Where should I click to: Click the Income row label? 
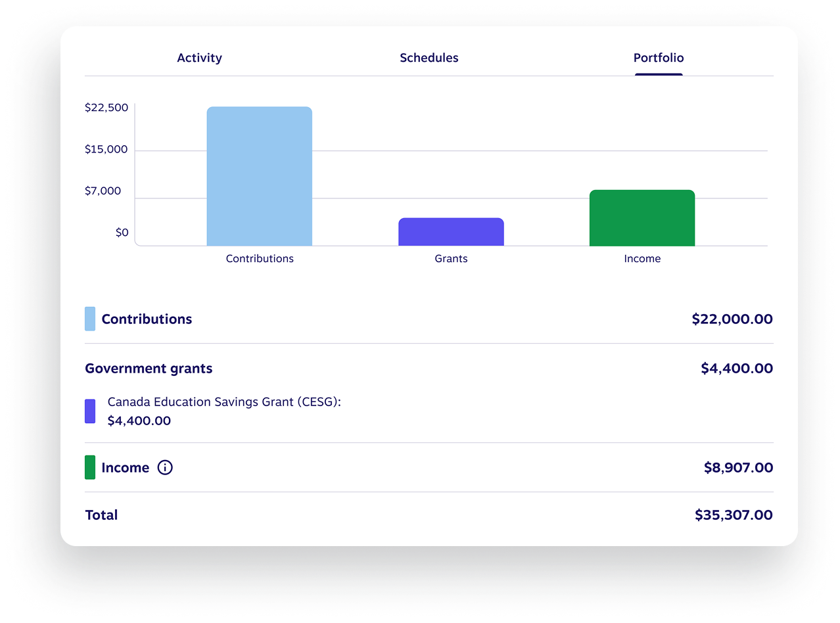pyautogui.click(x=125, y=468)
